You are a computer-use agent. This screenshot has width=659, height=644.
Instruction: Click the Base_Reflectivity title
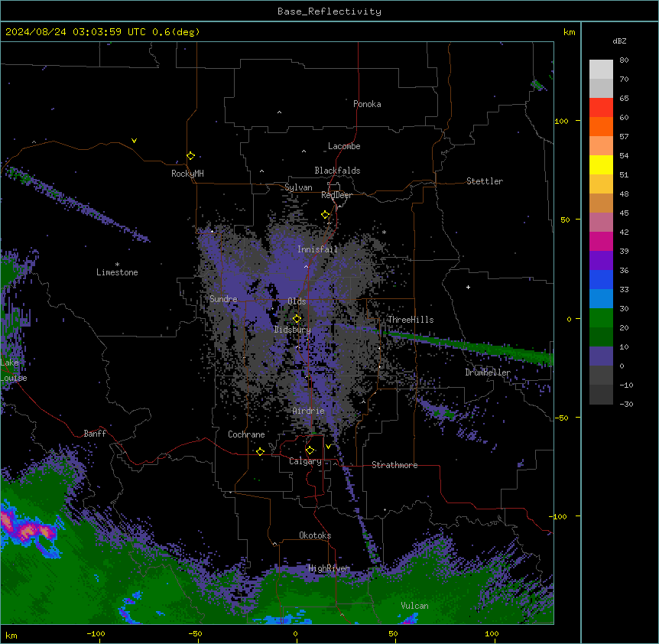pos(329,11)
